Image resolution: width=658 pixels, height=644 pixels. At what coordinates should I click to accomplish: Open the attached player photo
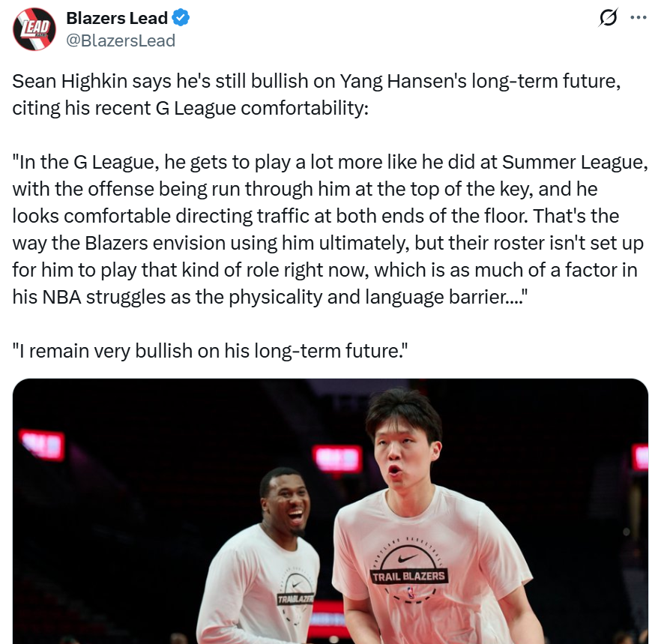pyautogui.click(x=330, y=511)
